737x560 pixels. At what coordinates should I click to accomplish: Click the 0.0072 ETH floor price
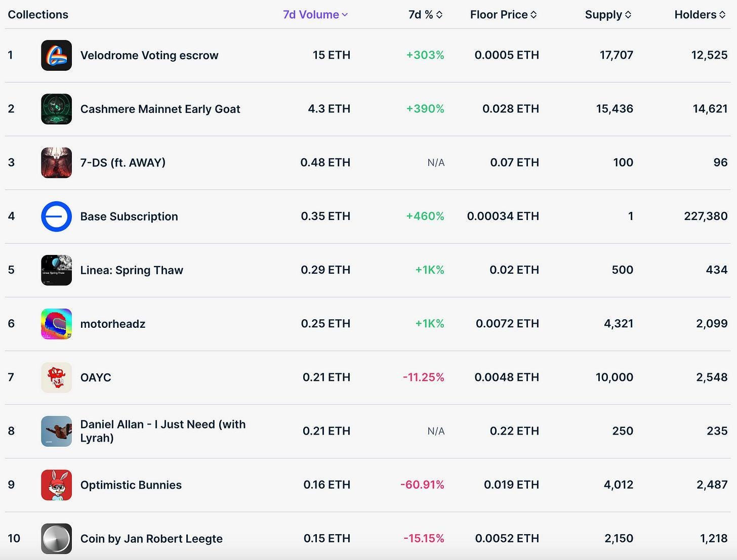[x=507, y=323]
